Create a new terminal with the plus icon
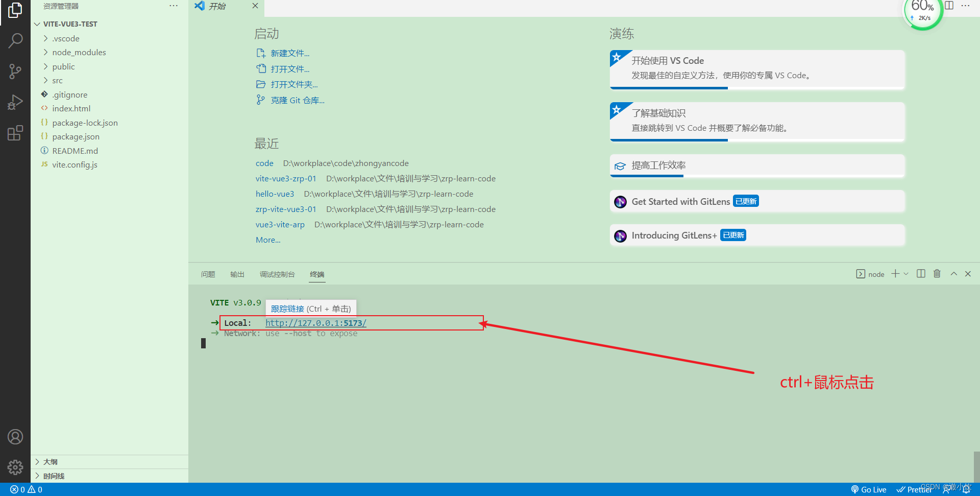 pos(895,274)
